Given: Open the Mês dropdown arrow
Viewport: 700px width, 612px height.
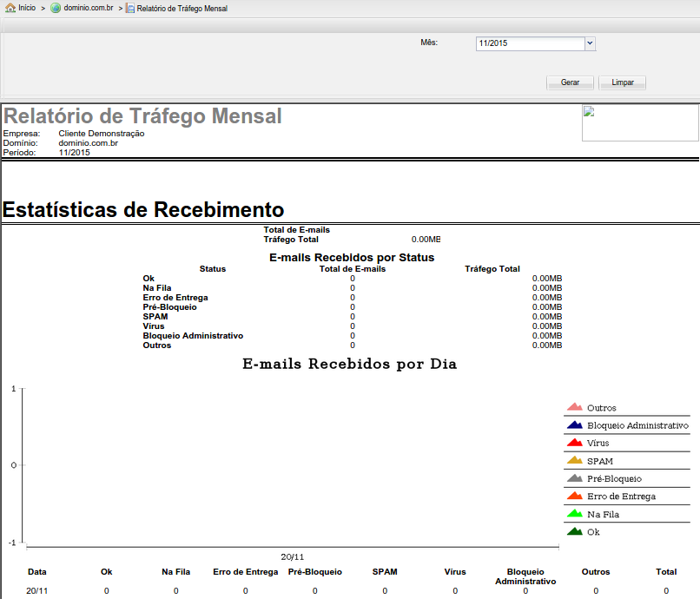Looking at the screenshot, I should pyautogui.click(x=590, y=43).
